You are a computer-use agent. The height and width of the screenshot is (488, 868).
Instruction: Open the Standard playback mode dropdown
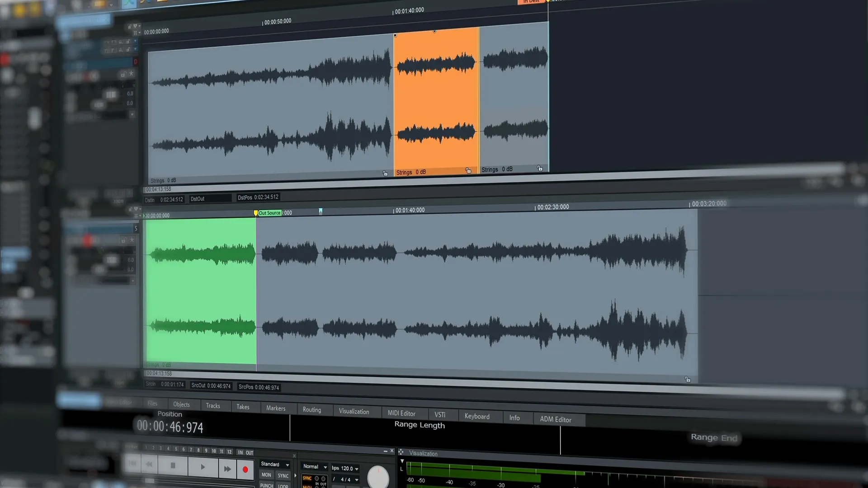click(x=275, y=465)
